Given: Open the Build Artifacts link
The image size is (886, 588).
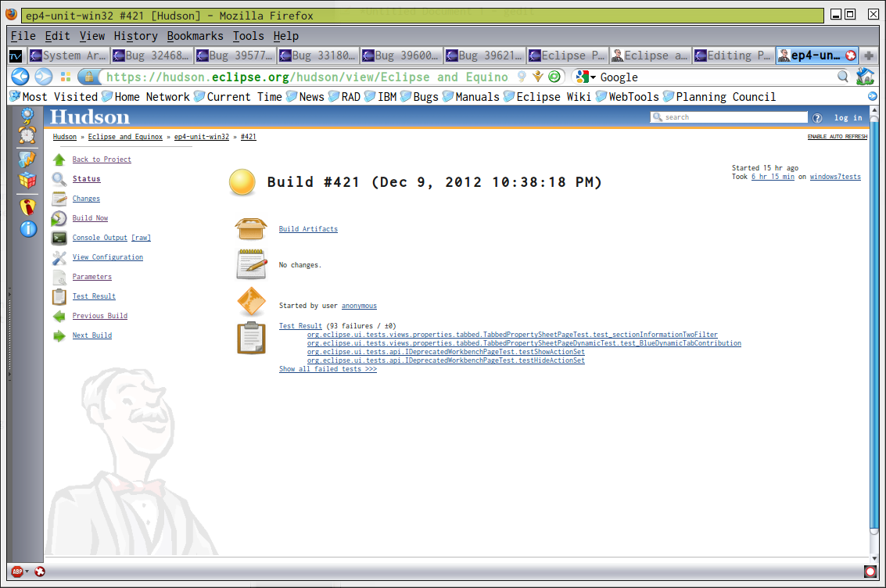Looking at the screenshot, I should (x=308, y=229).
